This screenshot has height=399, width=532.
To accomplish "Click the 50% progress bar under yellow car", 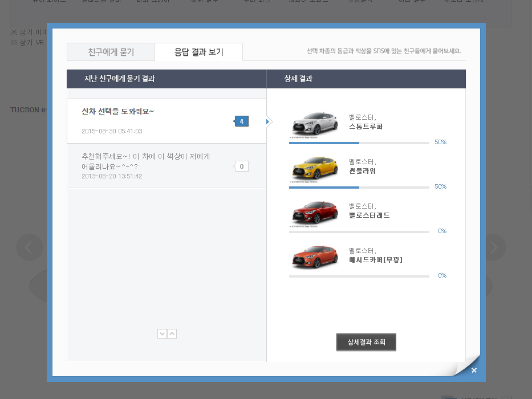I will pos(359,187).
